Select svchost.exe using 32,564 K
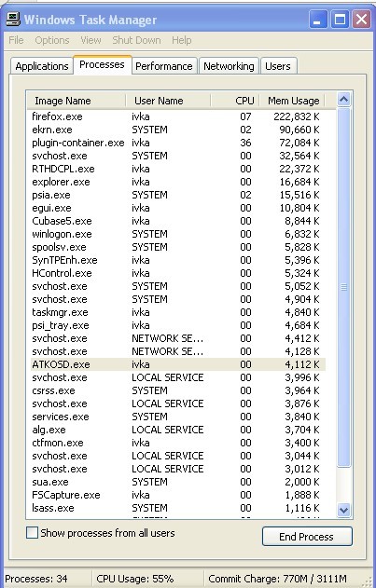Viewport: 376px width, 588px height. (176, 156)
